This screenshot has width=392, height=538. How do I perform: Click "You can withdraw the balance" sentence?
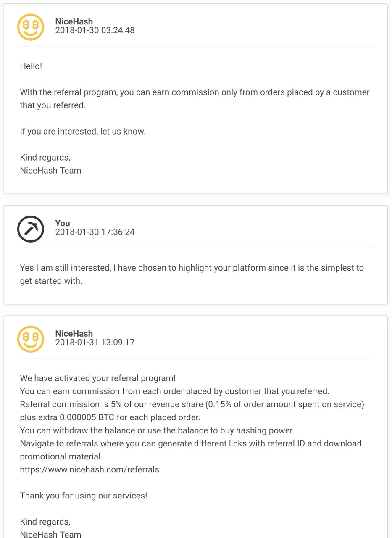pos(158,430)
